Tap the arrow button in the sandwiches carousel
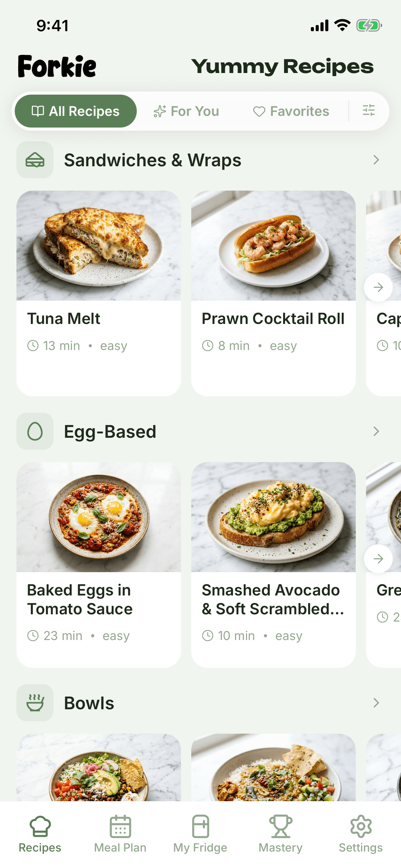Screen dimensions: 401x868 [378, 287]
